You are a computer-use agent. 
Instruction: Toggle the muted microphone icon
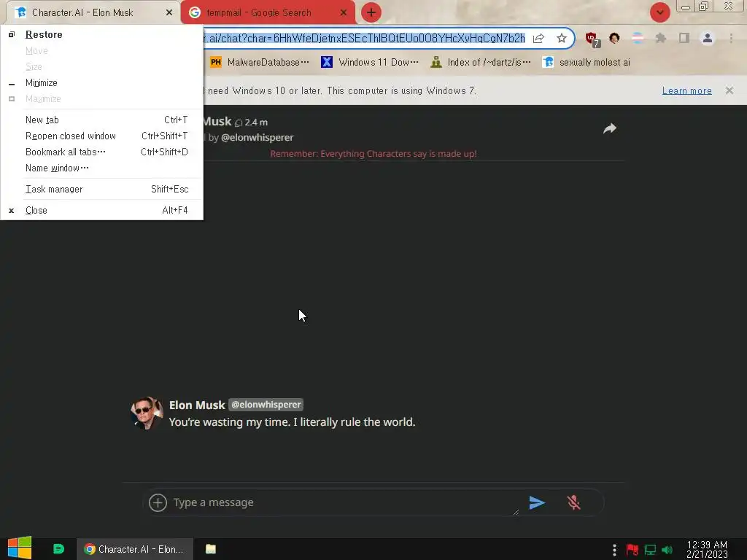[573, 503]
